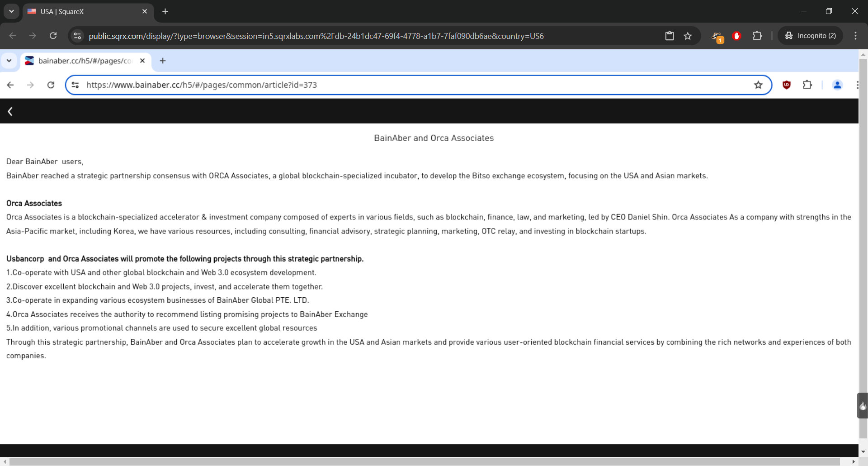Focus the bainaber.cc address bar
The width and height of the screenshot is (868, 466).
click(x=407, y=85)
